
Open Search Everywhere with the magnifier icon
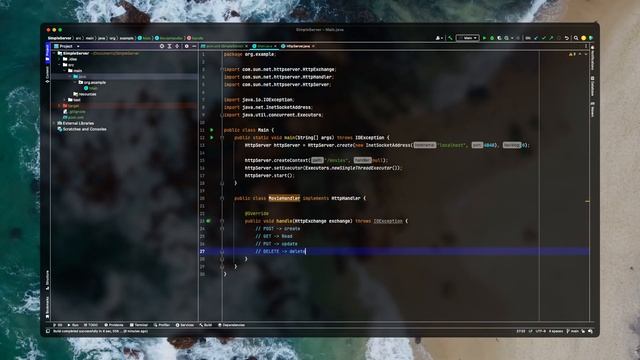(x=576, y=38)
